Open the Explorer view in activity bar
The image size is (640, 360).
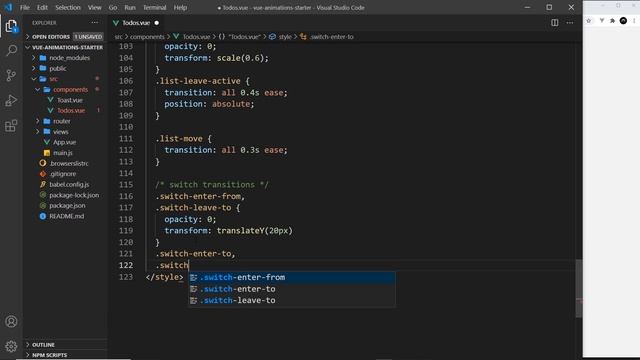11,26
